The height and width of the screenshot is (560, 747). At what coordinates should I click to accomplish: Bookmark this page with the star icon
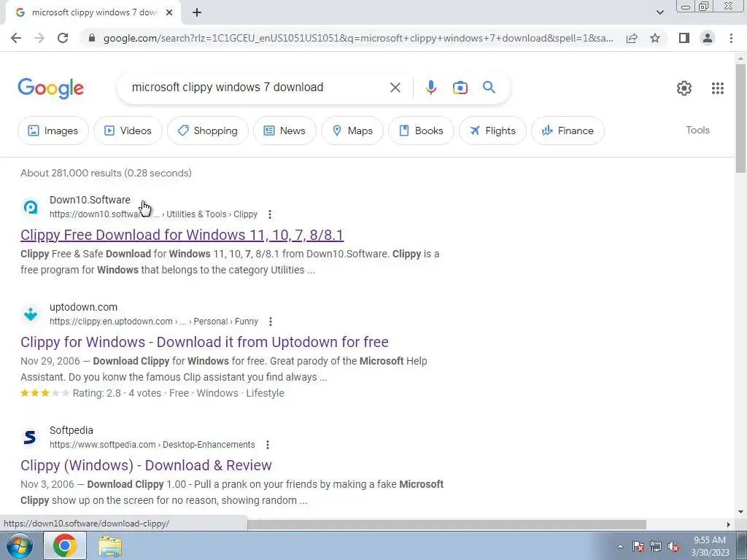(655, 38)
